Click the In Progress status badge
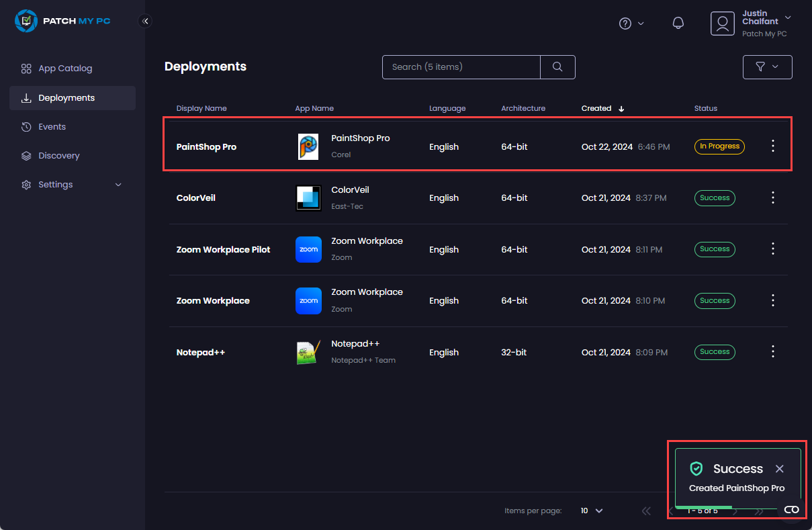Image resolution: width=812 pixels, height=530 pixels. [719, 146]
